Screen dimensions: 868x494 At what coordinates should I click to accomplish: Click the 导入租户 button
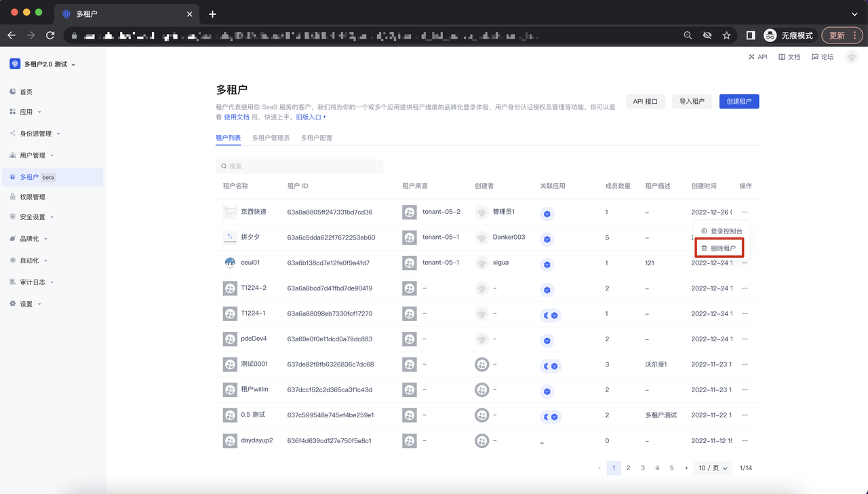point(692,101)
